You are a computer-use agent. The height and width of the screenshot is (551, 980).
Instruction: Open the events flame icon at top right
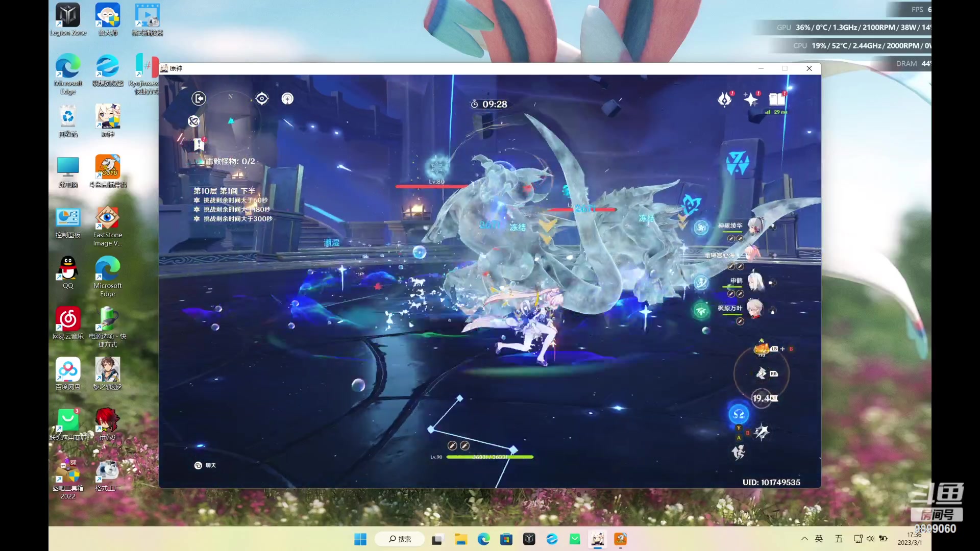pyautogui.click(x=725, y=99)
